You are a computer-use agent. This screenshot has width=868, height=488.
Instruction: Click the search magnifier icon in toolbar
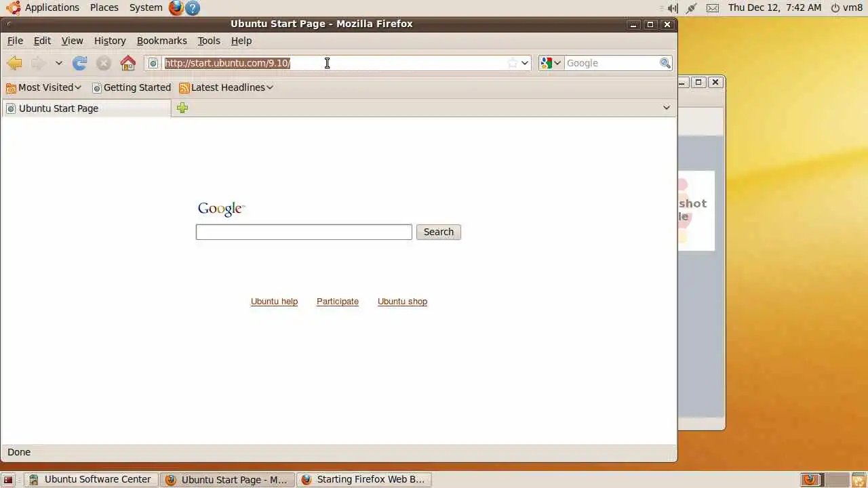click(665, 63)
